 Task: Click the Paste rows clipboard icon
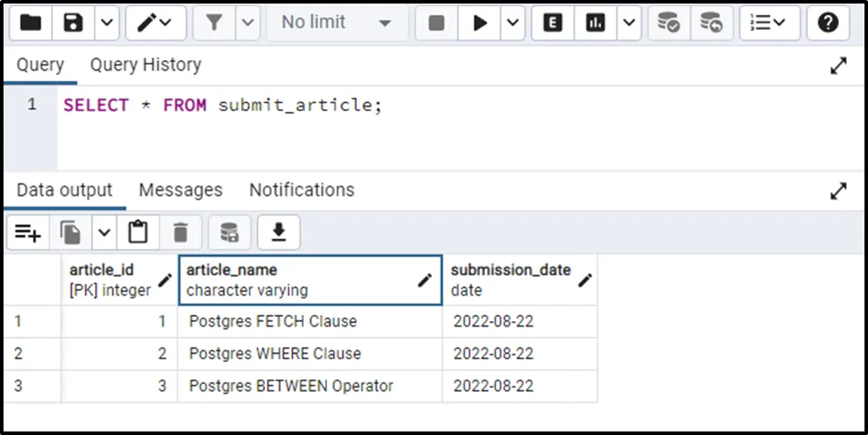(x=138, y=232)
